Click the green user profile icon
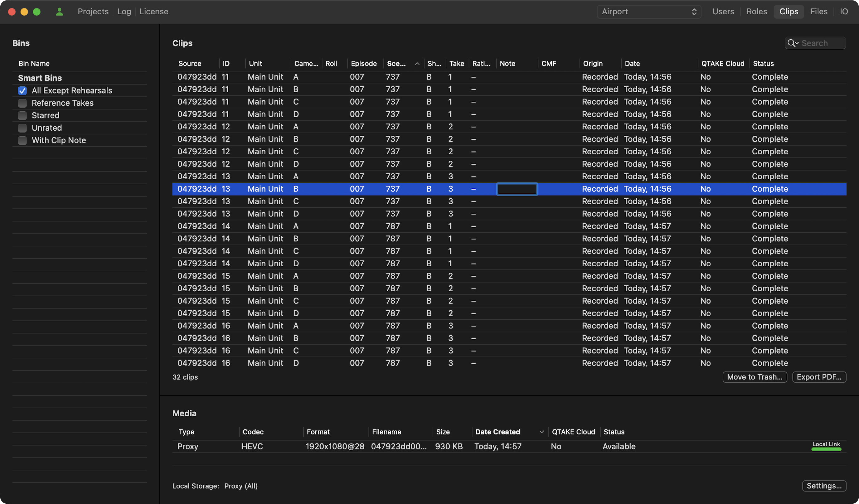Viewport: 859px width, 504px height. 59,12
